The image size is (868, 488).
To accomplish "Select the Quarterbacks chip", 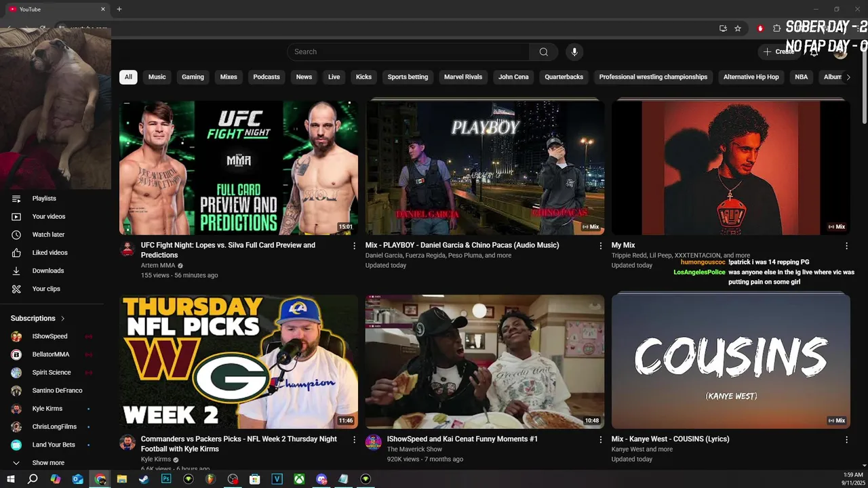I will tap(564, 77).
